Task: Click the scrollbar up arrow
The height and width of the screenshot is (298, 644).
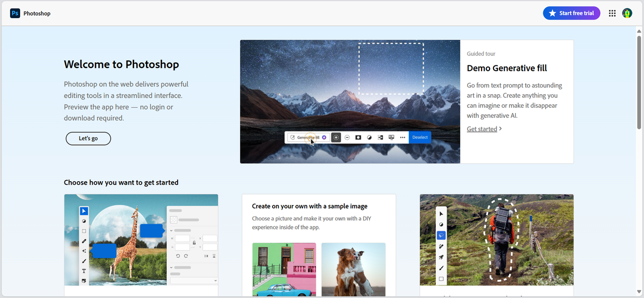Action: click(x=639, y=31)
